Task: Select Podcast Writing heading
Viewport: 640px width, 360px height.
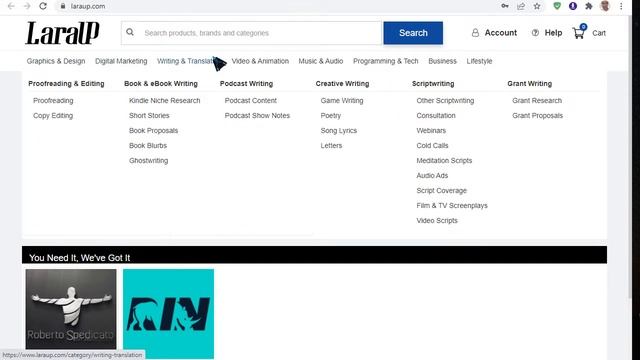Action: tap(246, 84)
